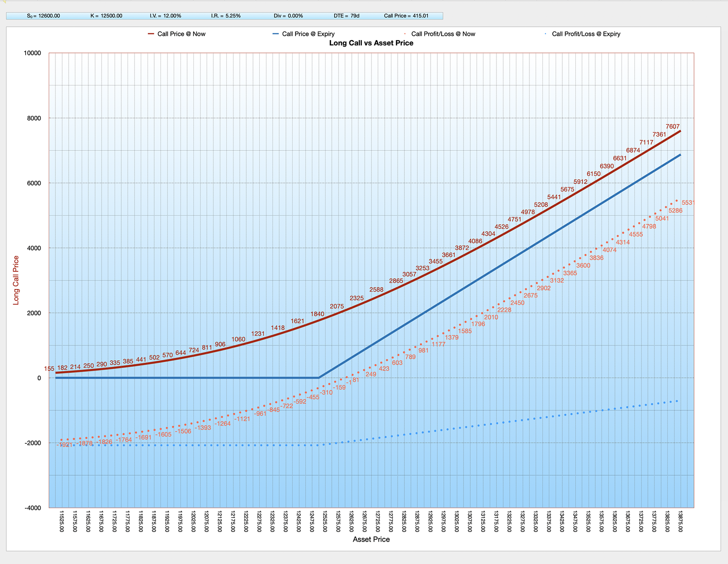Click the chart title Long Call vs Asset Price
The image size is (728, 564).
pyautogui.click(x=371, y=43)
